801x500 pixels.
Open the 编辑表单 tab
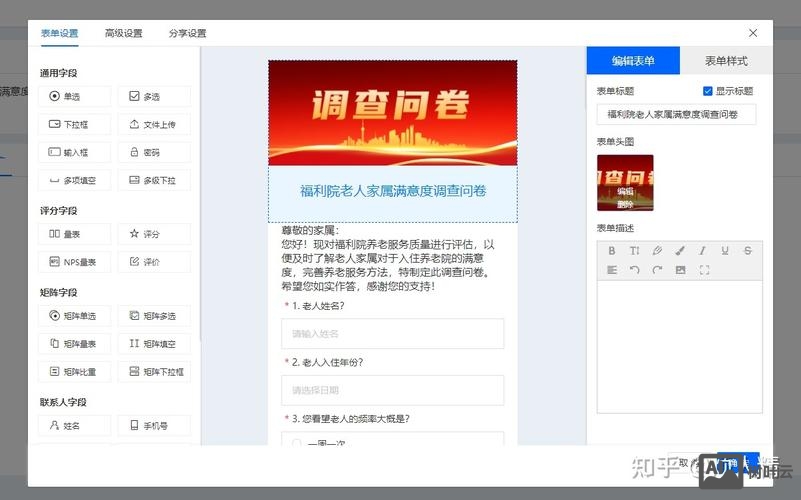(633, 61)
